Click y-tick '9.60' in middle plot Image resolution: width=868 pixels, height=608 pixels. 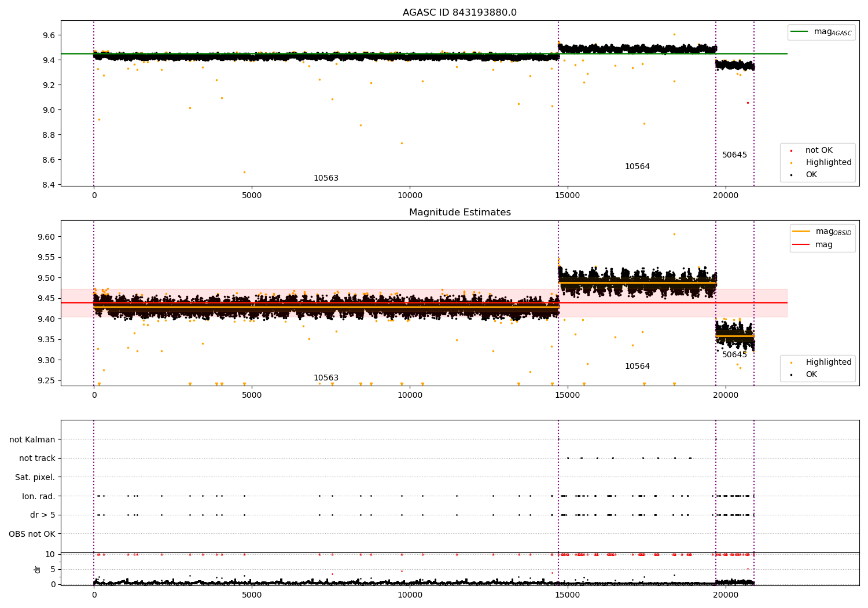point(46,237)
